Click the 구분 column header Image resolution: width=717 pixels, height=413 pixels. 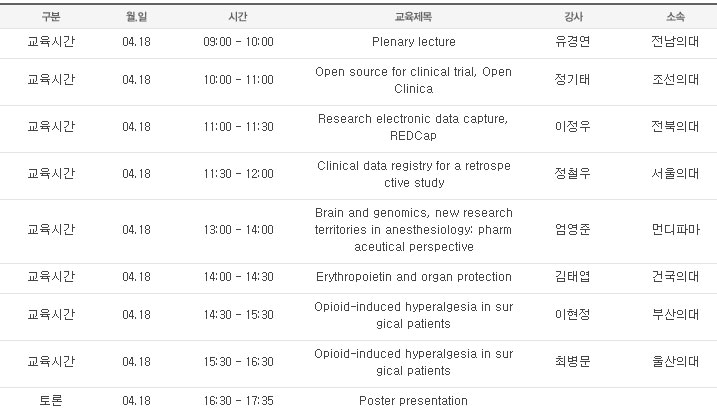point(51,17)
